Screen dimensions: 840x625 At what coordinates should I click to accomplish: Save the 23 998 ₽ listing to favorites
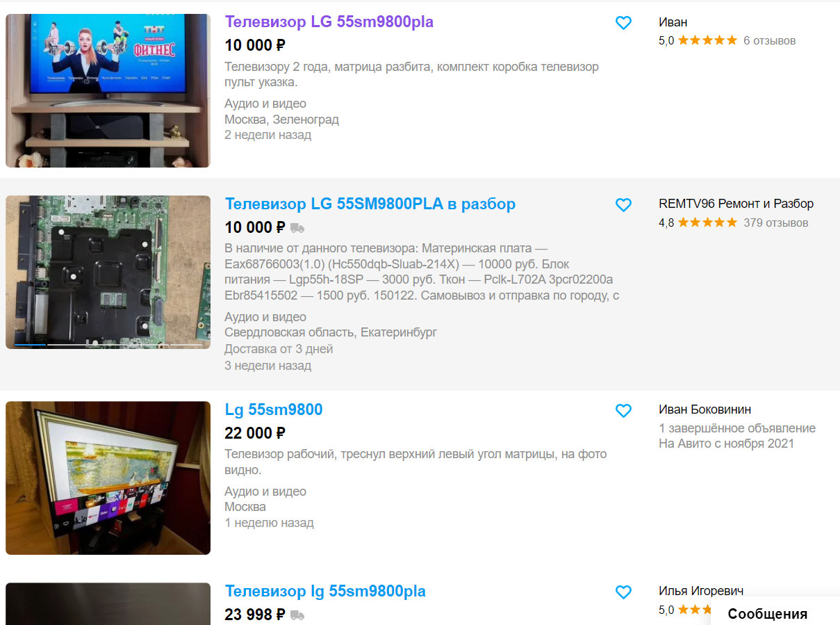[623, 592]
